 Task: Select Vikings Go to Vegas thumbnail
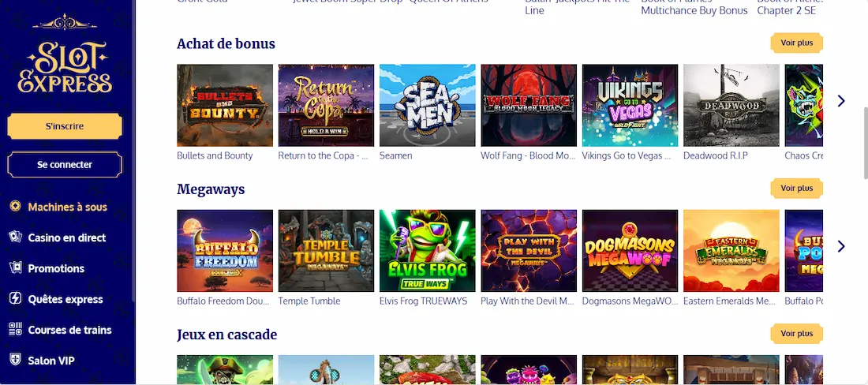pyautogui.click(x=630, y=105)
